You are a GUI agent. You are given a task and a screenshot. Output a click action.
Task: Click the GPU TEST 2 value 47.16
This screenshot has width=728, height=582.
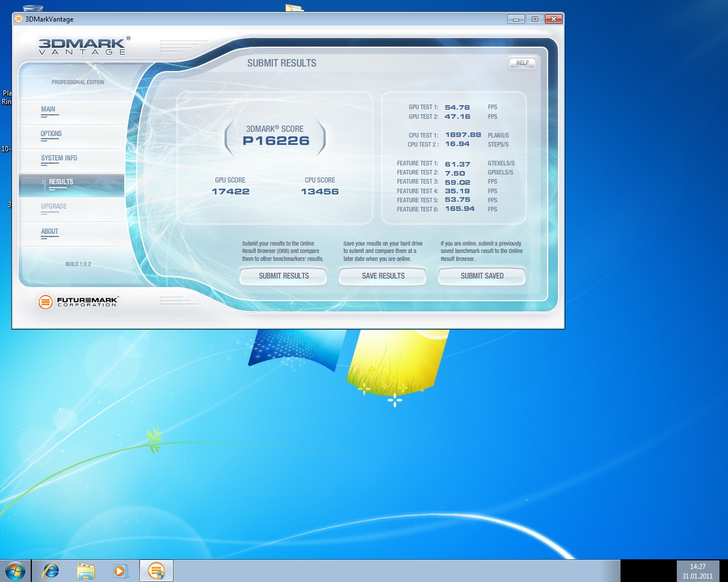(x=457, y=117)
